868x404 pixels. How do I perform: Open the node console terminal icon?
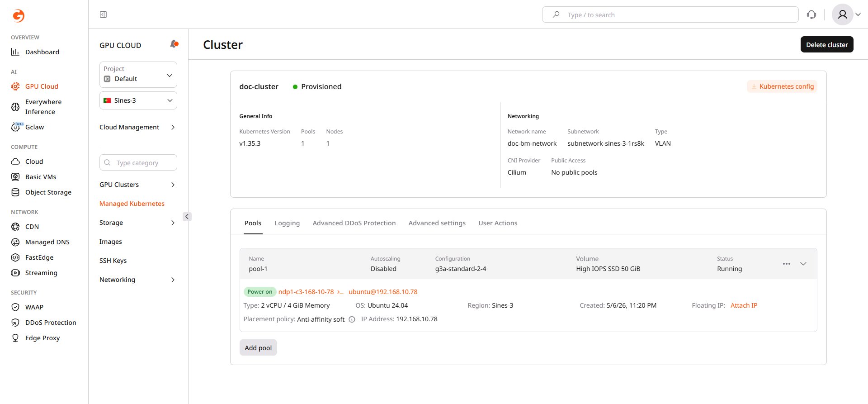[x=340, y=292]
